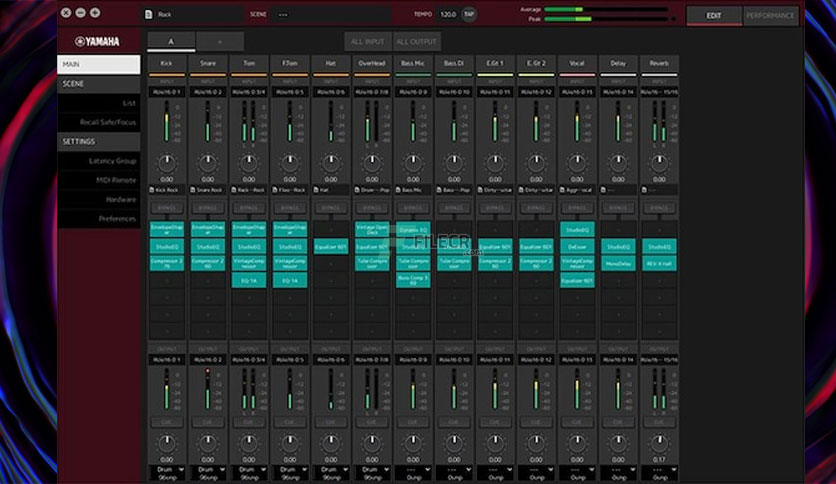Screen dimensions: 836x484
Task: Select rack bank tab A
Action: click(171, 42)
